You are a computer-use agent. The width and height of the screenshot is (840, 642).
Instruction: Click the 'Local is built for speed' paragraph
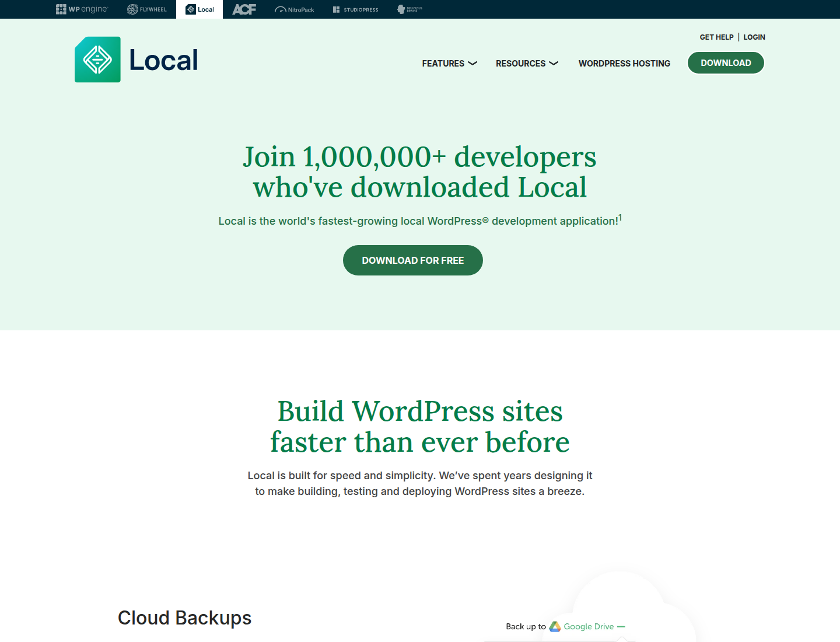point(420,483)
